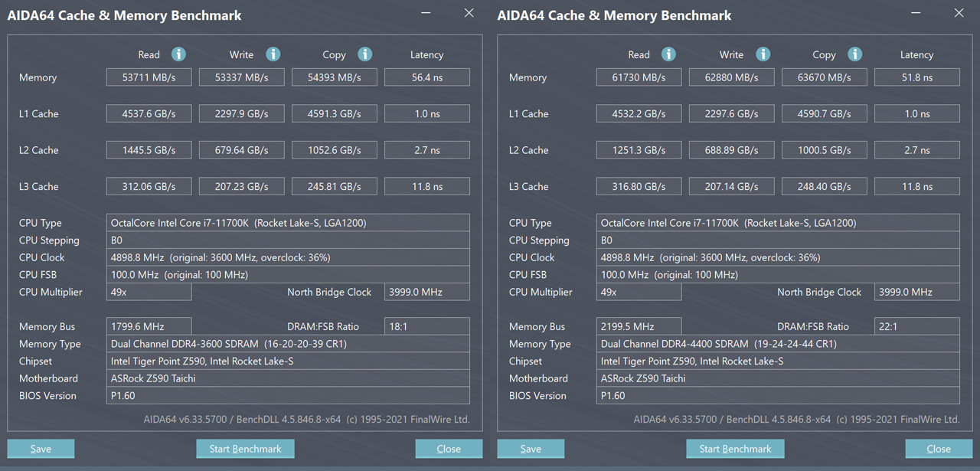Start Benchmark in the left window
980x471 pixels.
point(245,448)
